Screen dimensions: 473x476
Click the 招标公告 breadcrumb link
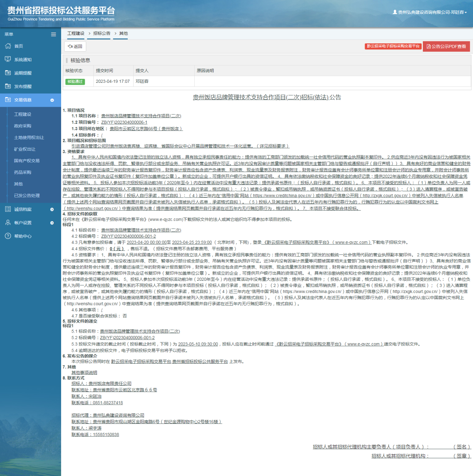coord(102,34)
